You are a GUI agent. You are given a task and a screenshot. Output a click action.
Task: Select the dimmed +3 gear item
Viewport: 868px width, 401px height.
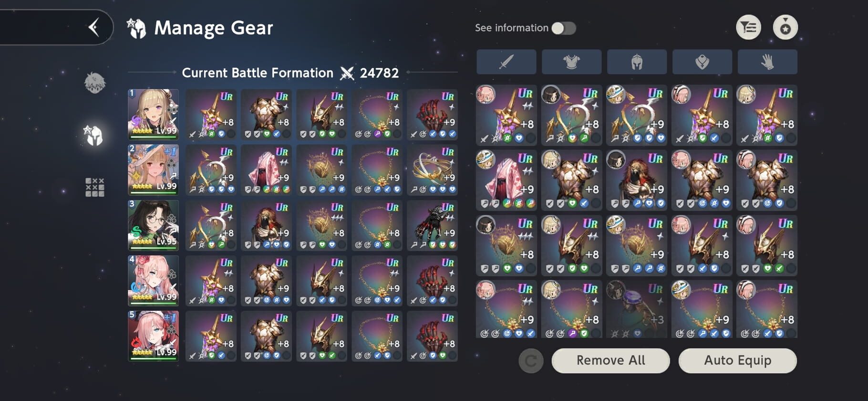tap(636, 309)
